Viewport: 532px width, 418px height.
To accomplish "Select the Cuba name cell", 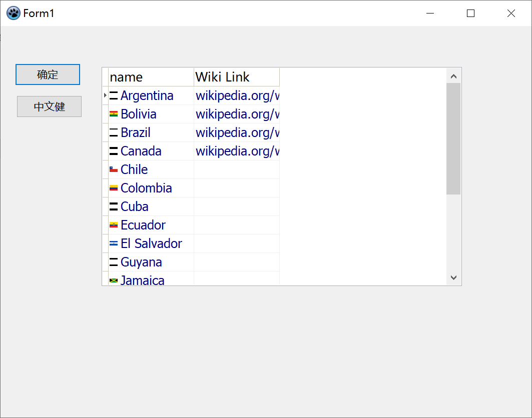I will point(135,206).
